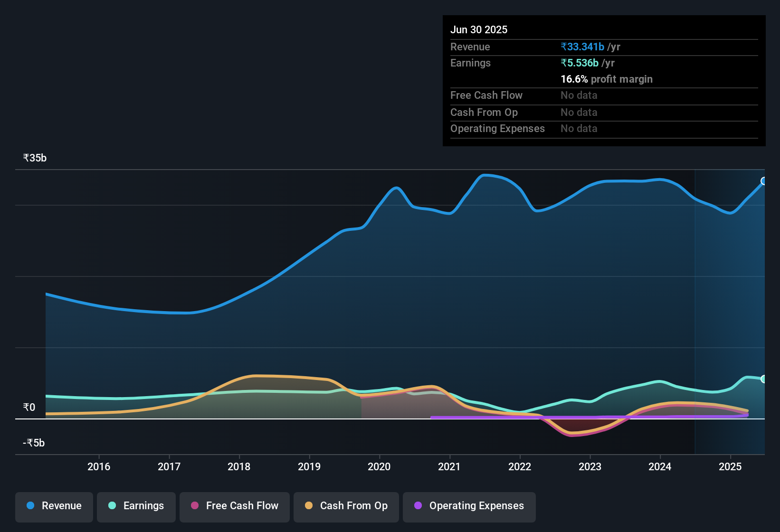Click the rupee symbol on the ₹35b axis label
This screenshot has width=780, height=532.
(26, 157)
